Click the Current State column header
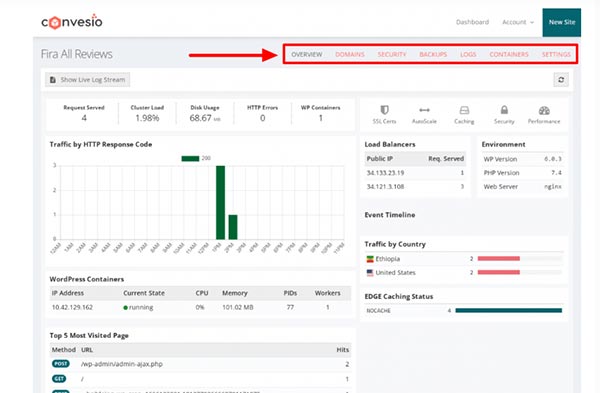This screenshot has height=393, width=600. (x=144, y=293)
